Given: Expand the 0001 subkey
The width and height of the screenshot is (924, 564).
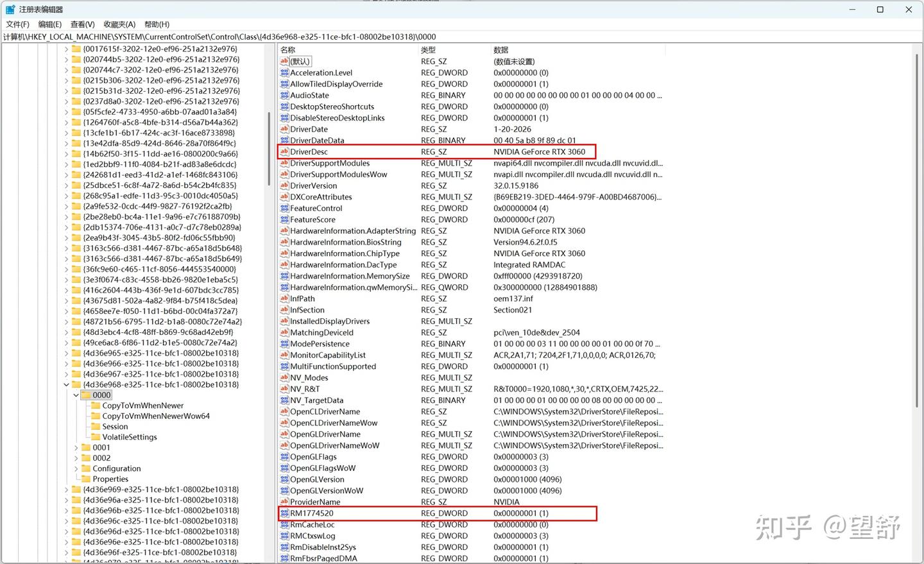Looking at the screenshot, I should pos(76,448).
